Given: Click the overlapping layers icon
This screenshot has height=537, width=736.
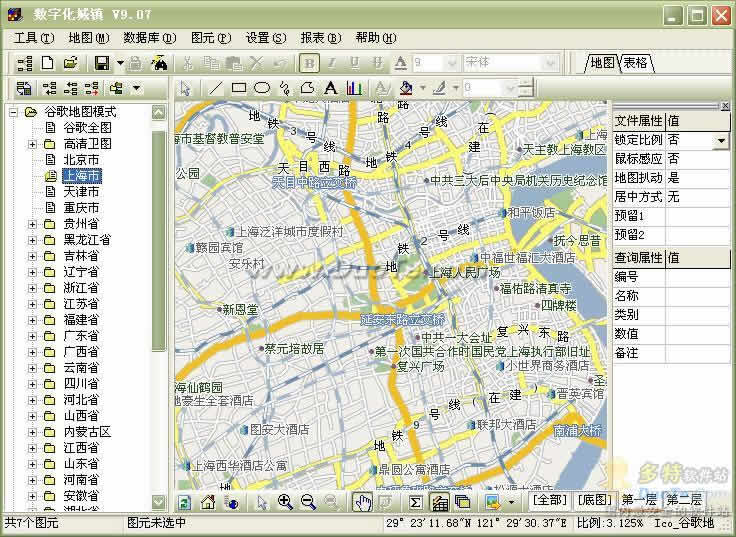Looking at the screenshot, I should [x=463, y=502].
